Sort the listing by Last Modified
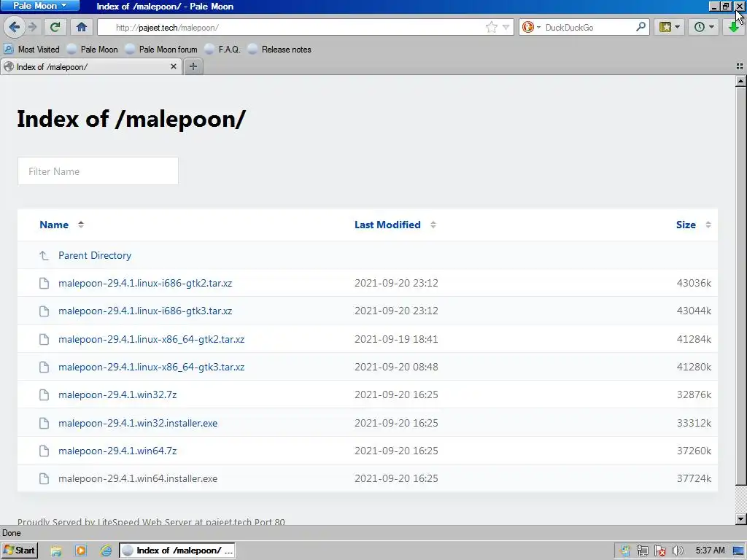The image size is (747, 560). click(x=387, y=225)
